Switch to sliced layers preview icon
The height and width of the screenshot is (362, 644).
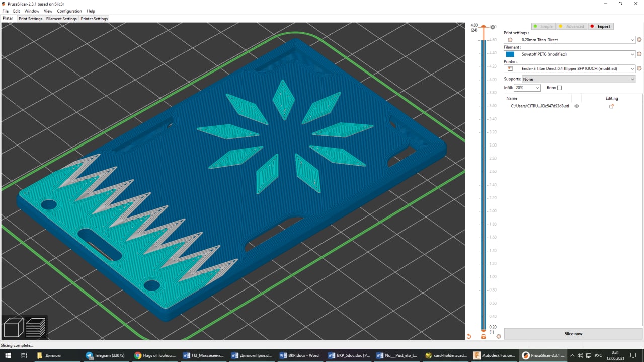coord(36,327)
